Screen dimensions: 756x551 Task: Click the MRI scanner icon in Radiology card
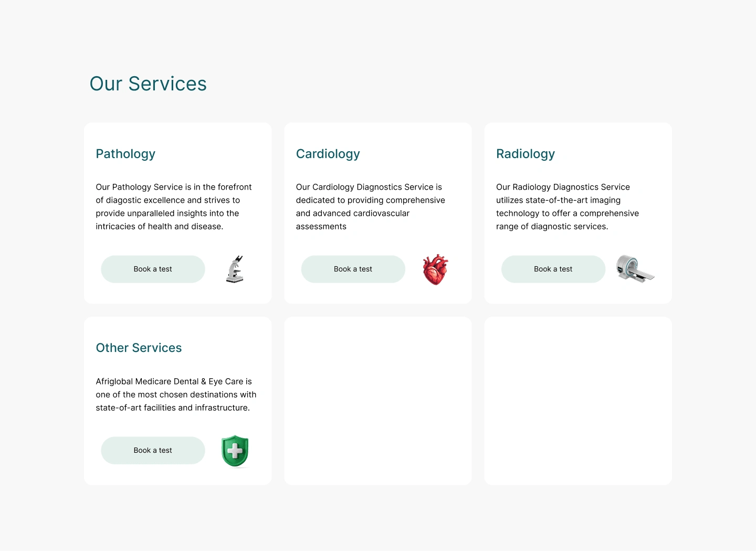pos(635,268)
